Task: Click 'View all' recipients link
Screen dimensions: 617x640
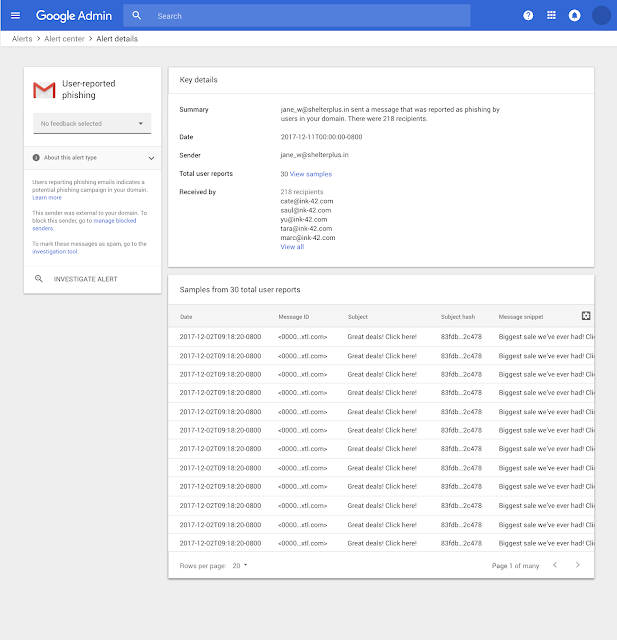Action: (x=292, y=246)
